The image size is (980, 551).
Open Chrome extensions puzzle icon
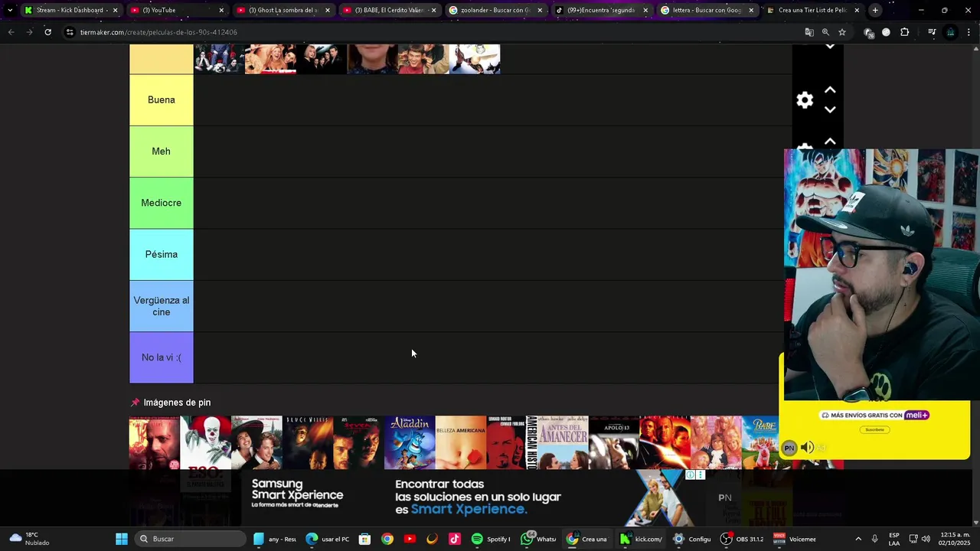pos(905,32)
